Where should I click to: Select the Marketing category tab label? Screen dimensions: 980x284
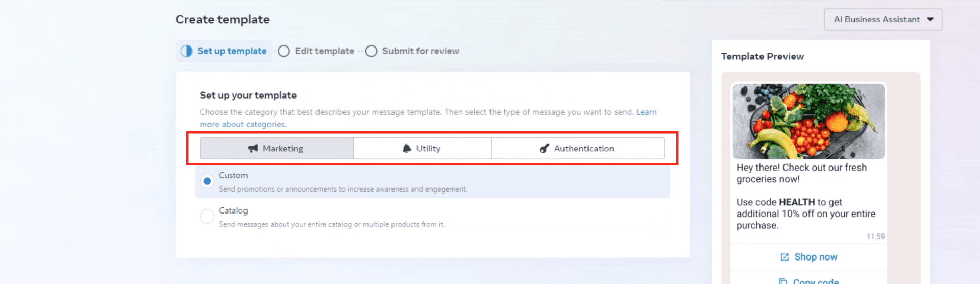(x=283, y=148)
